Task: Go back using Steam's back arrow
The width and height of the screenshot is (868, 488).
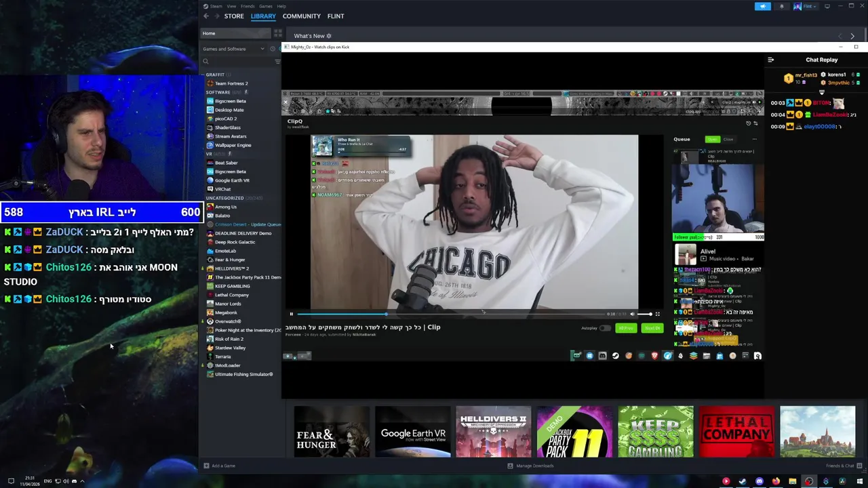Action: (206, 16)
